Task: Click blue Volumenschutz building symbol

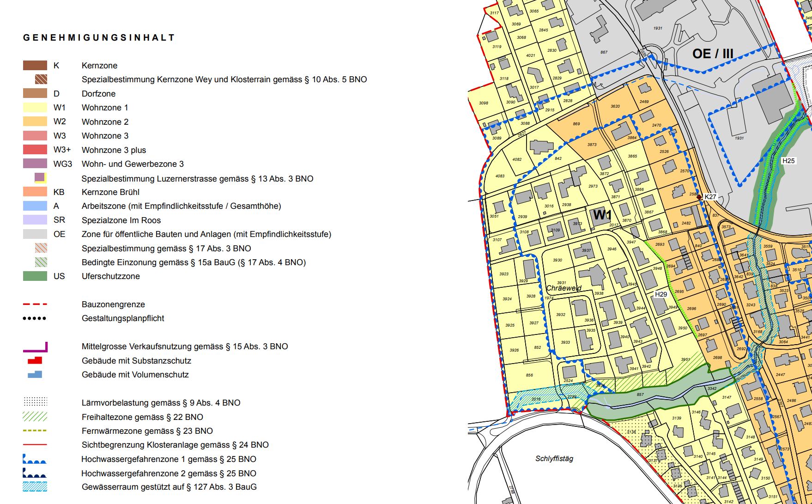Action: click(x=35, y=374)
